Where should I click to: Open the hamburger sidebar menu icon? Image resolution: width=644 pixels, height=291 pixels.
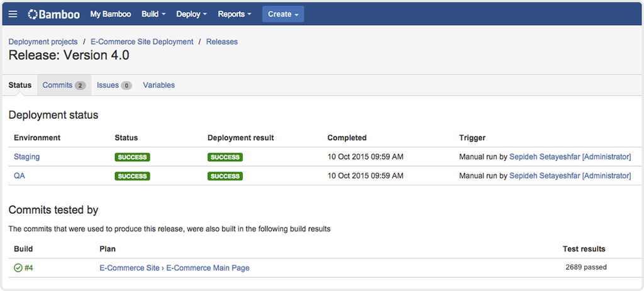13,14
